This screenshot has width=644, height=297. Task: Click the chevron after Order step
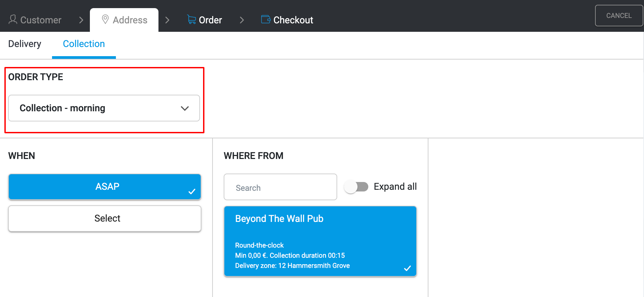242,20
